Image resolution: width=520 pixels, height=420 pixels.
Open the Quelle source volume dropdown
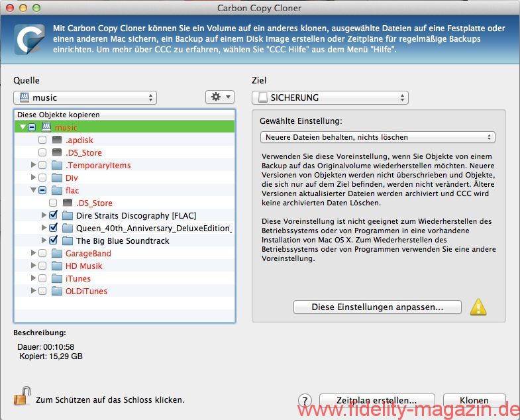(85, 97)
